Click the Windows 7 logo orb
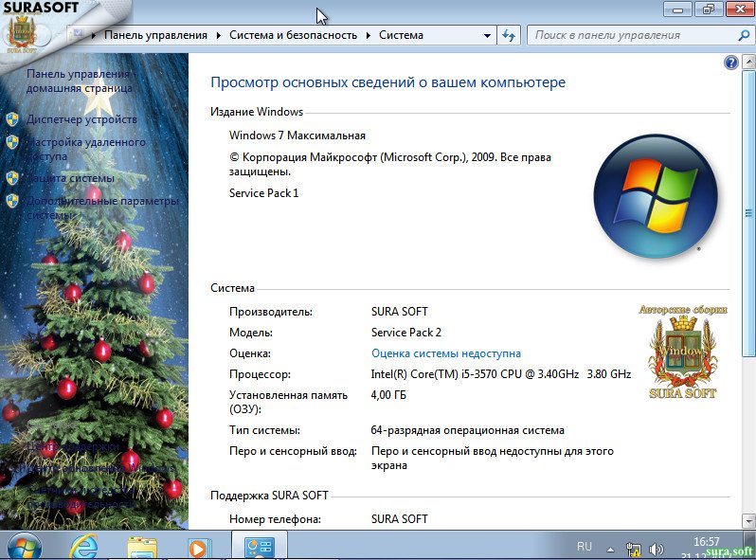 click(656, 196)
